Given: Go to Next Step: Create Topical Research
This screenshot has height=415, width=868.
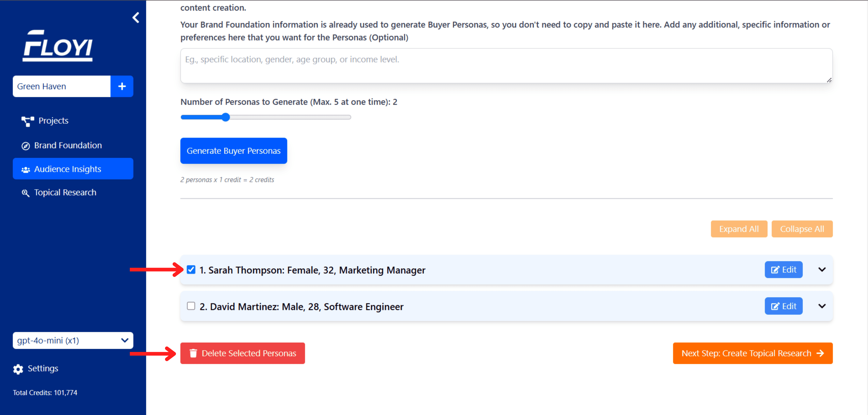Looking at the screenshot, I should pos(753,353).
